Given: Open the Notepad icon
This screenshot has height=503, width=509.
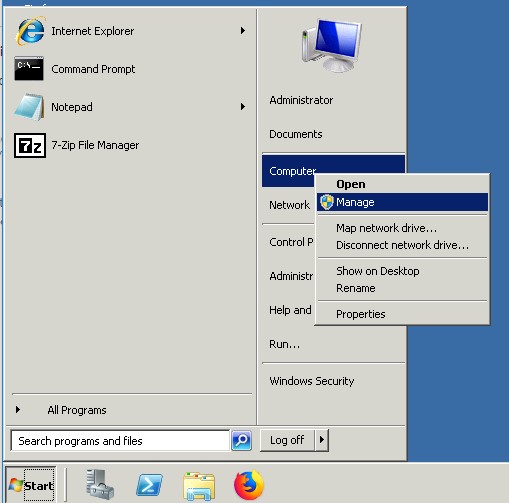Looking at the screenshot, I should (x=29, y=107).
